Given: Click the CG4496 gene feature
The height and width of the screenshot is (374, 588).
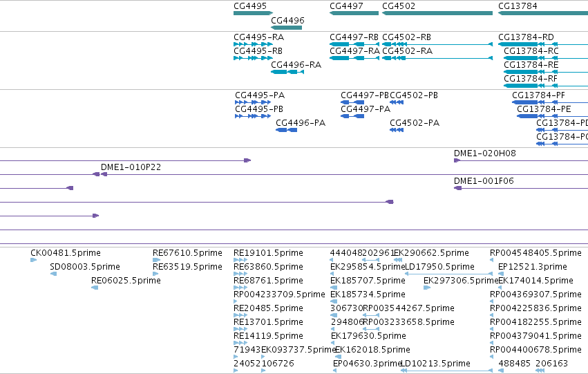Looking at the screenshot, I should [286, 28].
